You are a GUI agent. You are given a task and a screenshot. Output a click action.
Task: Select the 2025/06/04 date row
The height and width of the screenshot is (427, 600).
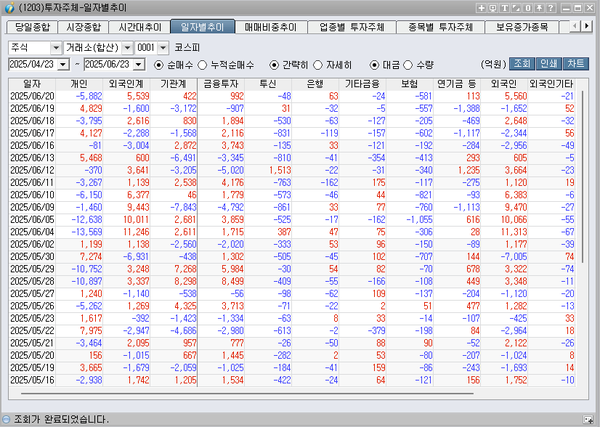point(292,232)
